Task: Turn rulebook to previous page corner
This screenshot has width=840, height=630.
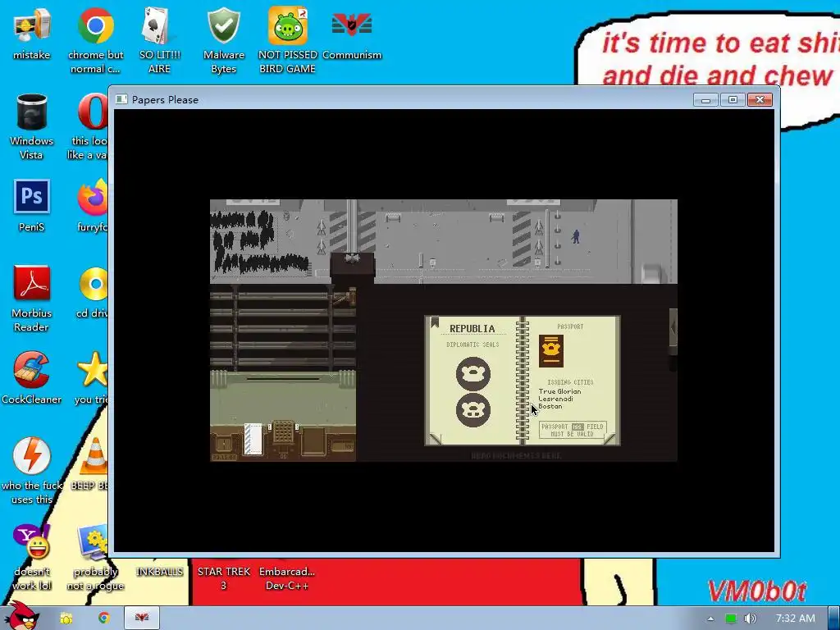Action: (x=435, y=439)
